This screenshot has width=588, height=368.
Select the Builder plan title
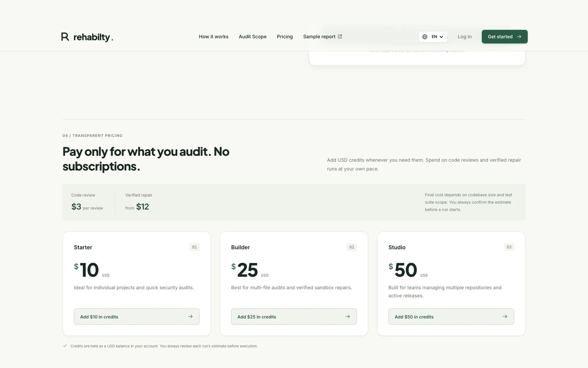pyautogui.click(x=240, y=247)
